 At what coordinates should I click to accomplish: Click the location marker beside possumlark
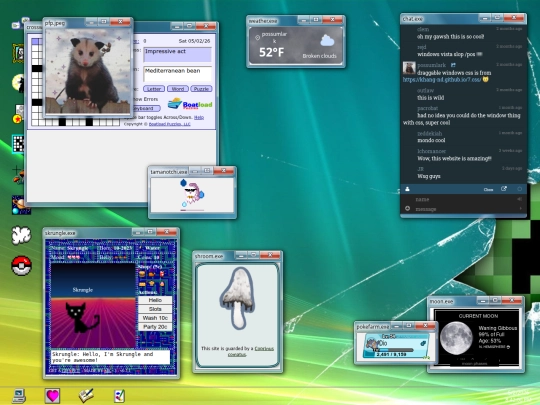point(257,38)
